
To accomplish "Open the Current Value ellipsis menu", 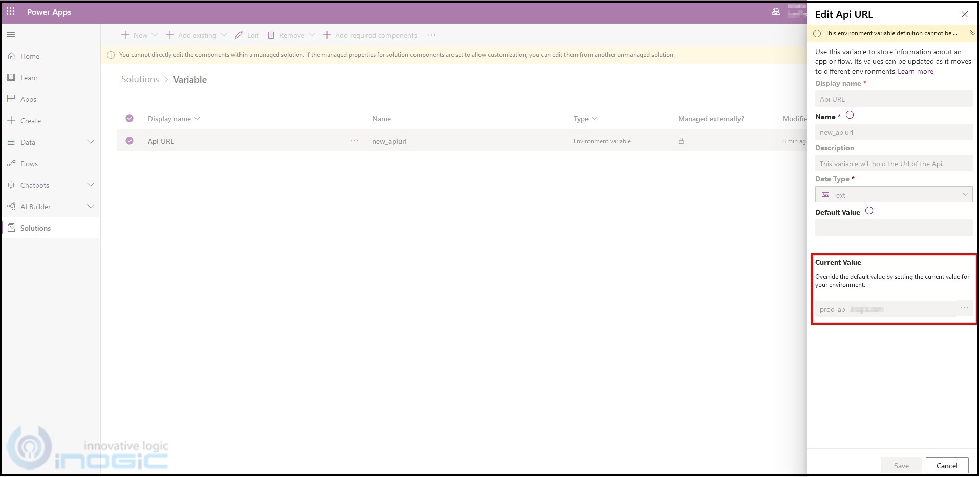I will (x=964, y=308).
